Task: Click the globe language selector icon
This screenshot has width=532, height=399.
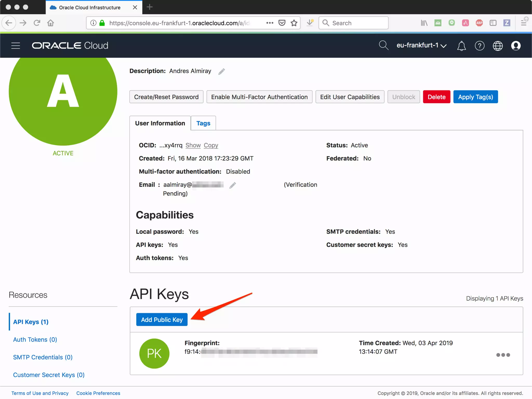Action: pos(497,46)
